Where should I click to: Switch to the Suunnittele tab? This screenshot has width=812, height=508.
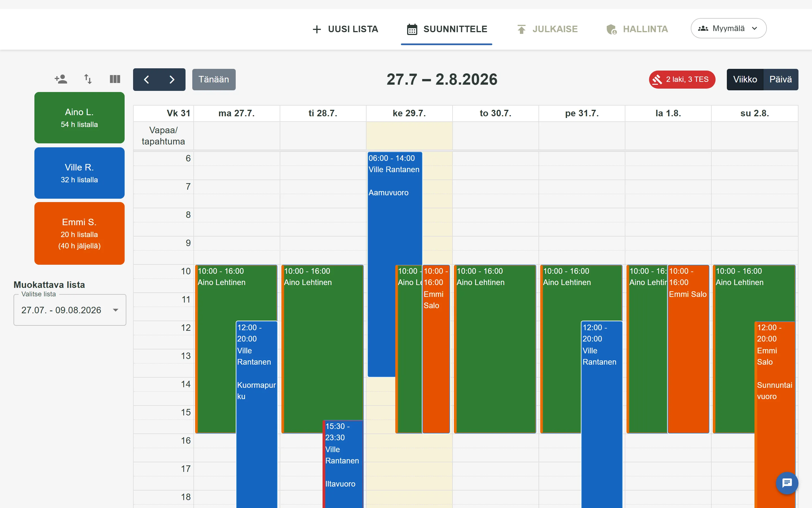(447, 29)
